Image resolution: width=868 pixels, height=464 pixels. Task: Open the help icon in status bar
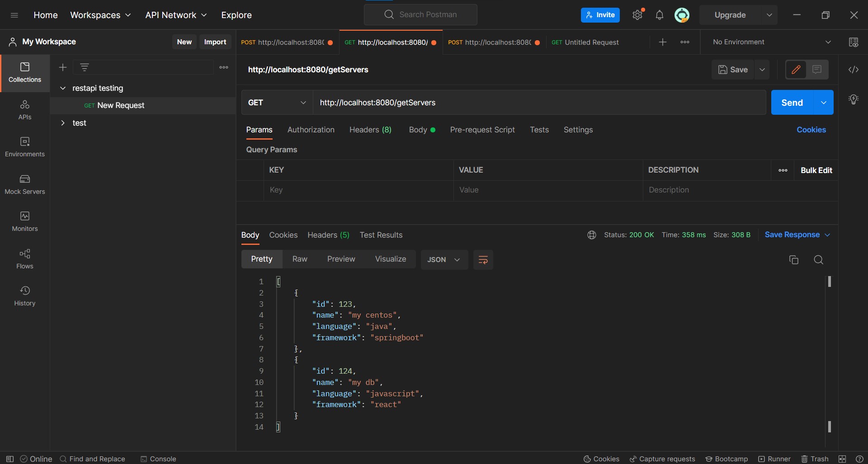click(859, 459)
